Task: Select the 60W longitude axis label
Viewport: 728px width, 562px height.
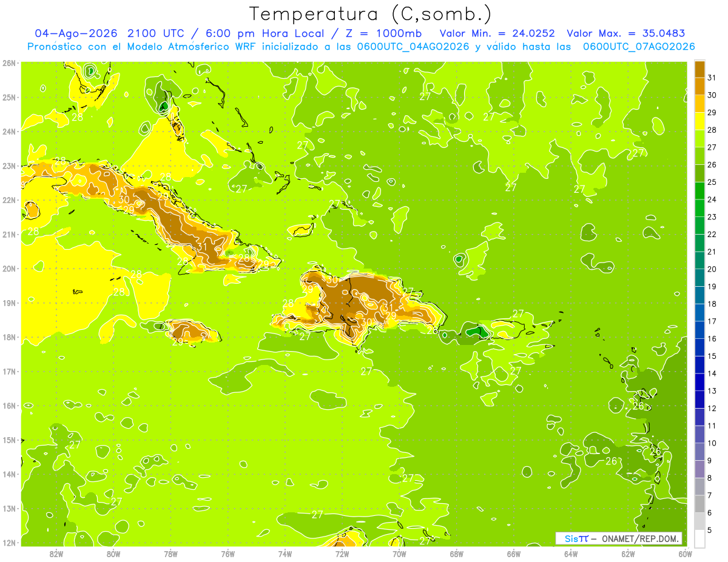Action: click(x=686, y=554)
